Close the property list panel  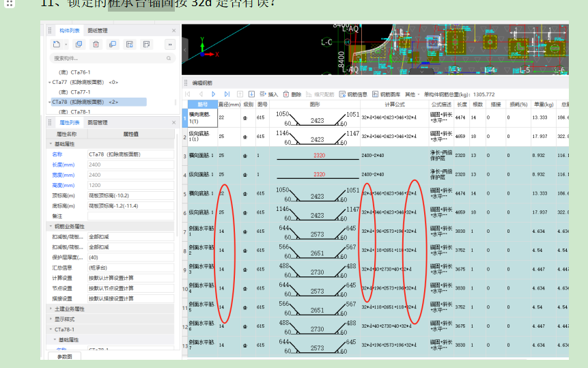pos(173,122)
